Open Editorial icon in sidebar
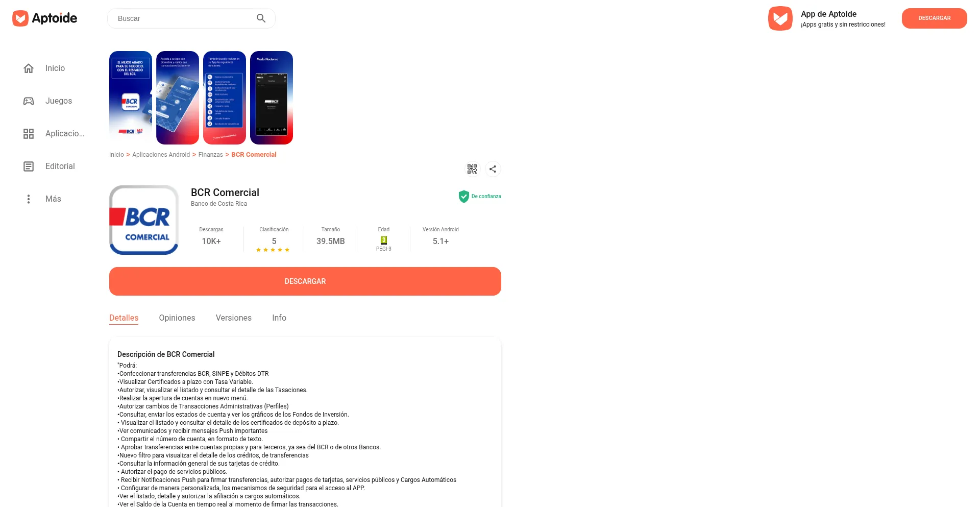The height and width of the screenshot is (507, 980). (29, 166)
